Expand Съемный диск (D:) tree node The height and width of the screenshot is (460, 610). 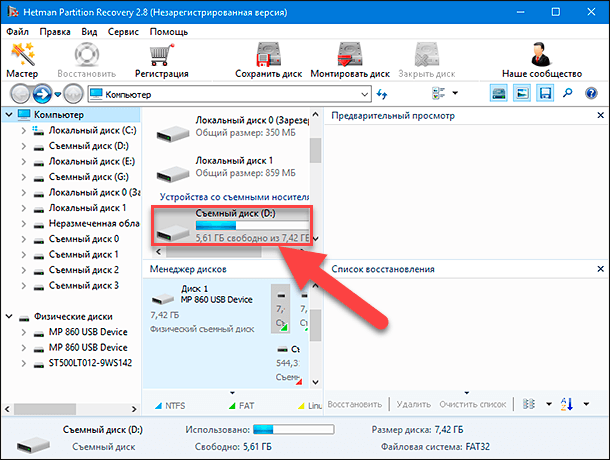click(24, 146)
